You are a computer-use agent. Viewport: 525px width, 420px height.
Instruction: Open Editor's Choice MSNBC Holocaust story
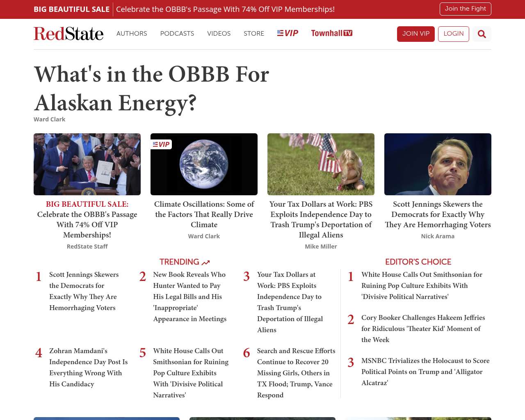(425, 372)
